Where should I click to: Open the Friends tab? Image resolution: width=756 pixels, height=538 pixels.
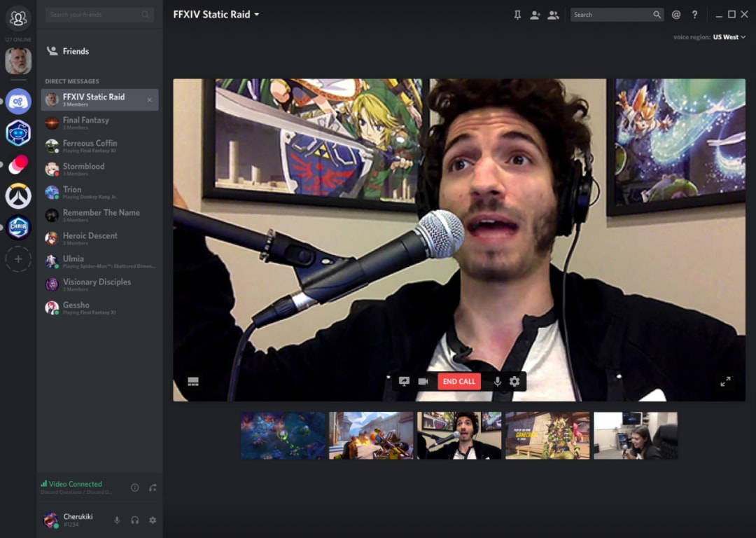point(75,51)
